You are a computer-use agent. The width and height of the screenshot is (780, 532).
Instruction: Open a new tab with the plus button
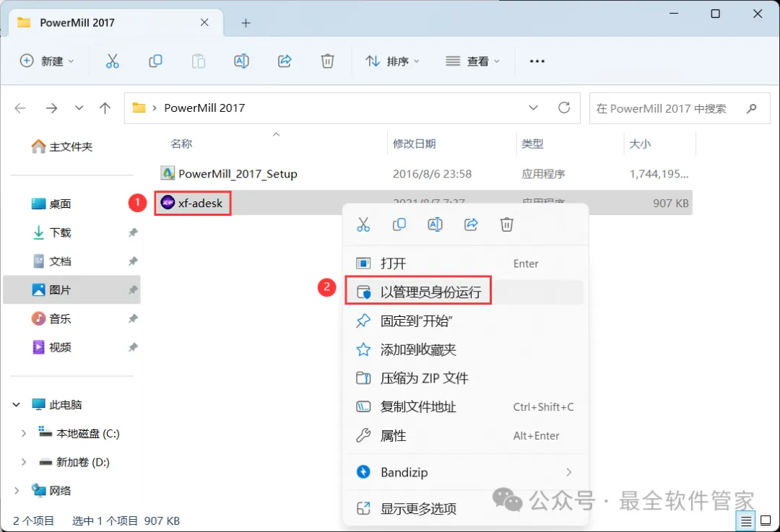(246, 23)
